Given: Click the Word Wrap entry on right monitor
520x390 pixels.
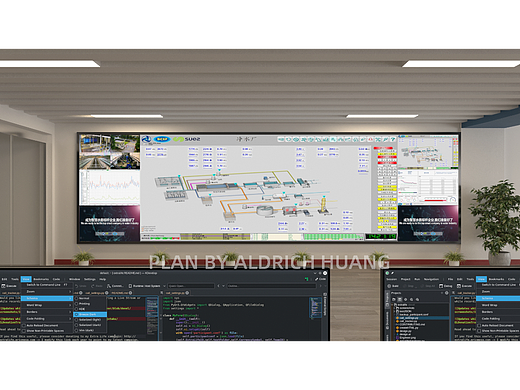Looking at the screenshot, I should tap(498, 305).
